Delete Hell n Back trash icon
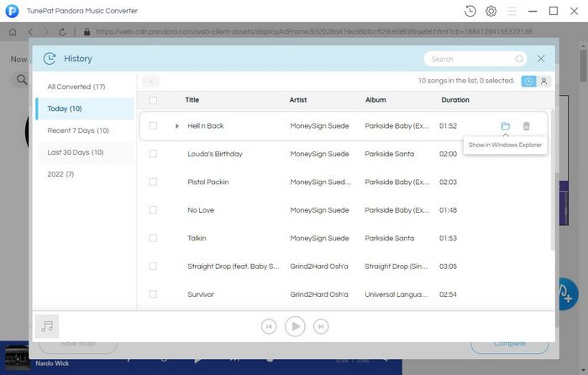 [x=527, y=126]
